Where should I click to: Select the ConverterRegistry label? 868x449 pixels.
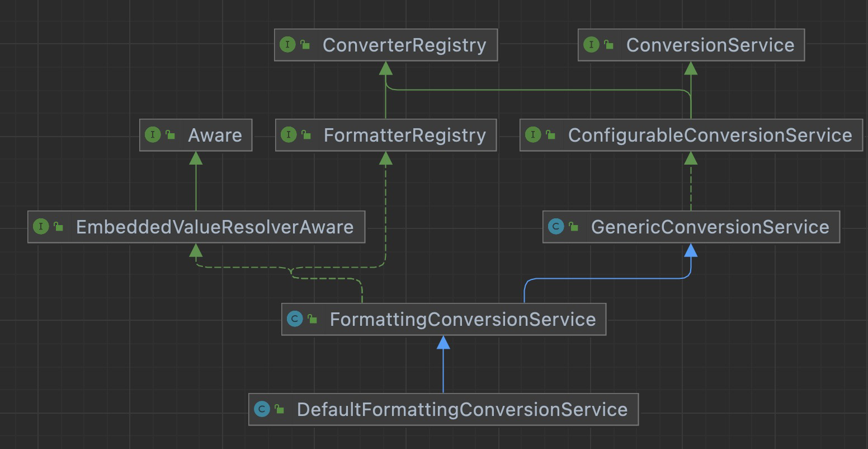[404, 45]
